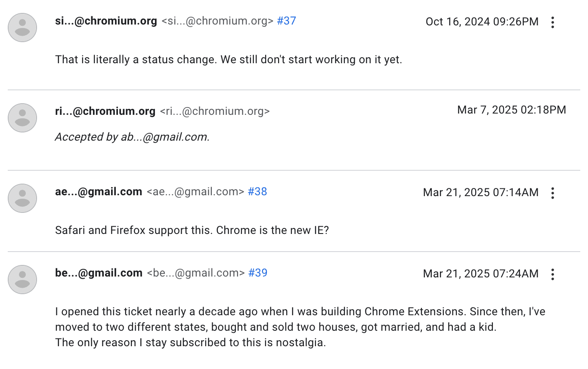Open more options menu for comment #39
This screenshot has width=588, height=369.
point(553,274)
